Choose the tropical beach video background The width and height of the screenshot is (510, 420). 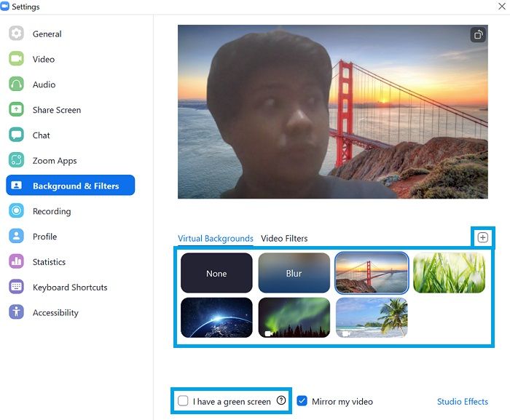(372, 317)
